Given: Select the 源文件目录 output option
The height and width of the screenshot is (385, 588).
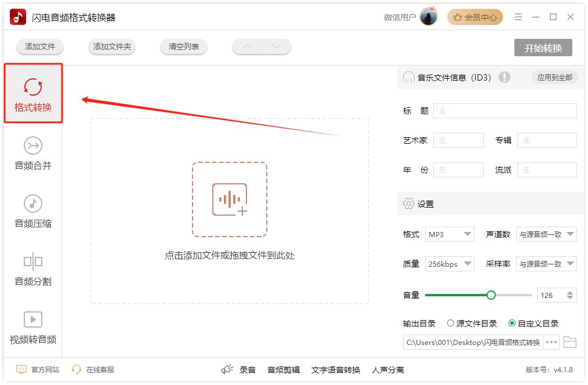Looking at the screenshot, I should (x=451, y=324).
